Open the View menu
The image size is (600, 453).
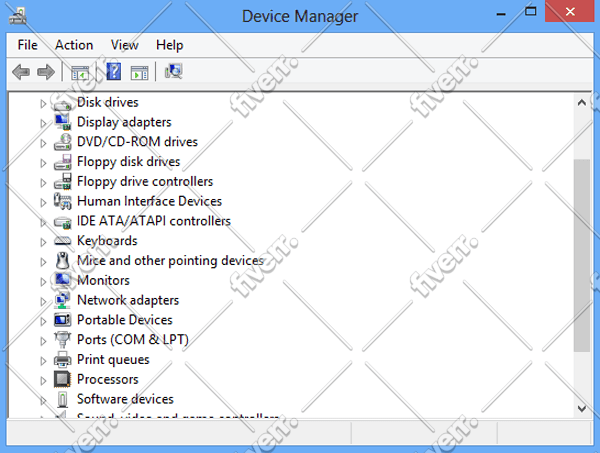pos(124,45)
